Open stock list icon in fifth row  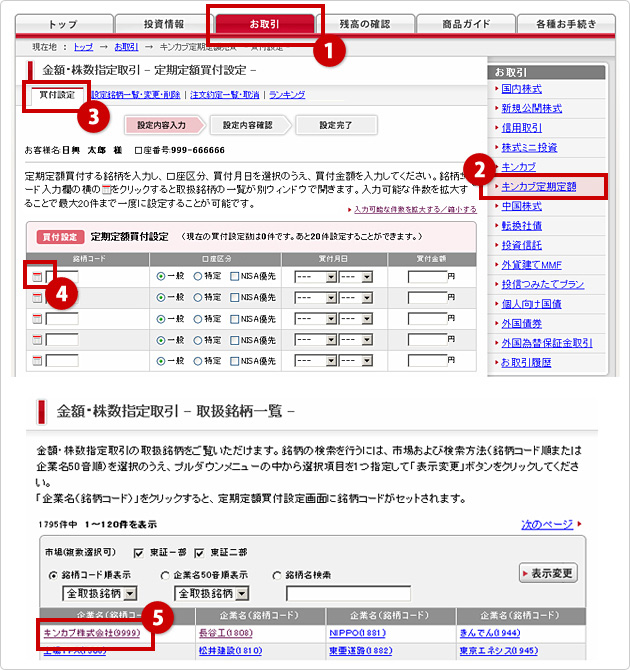pyautogui.click(x=37, y=361)
